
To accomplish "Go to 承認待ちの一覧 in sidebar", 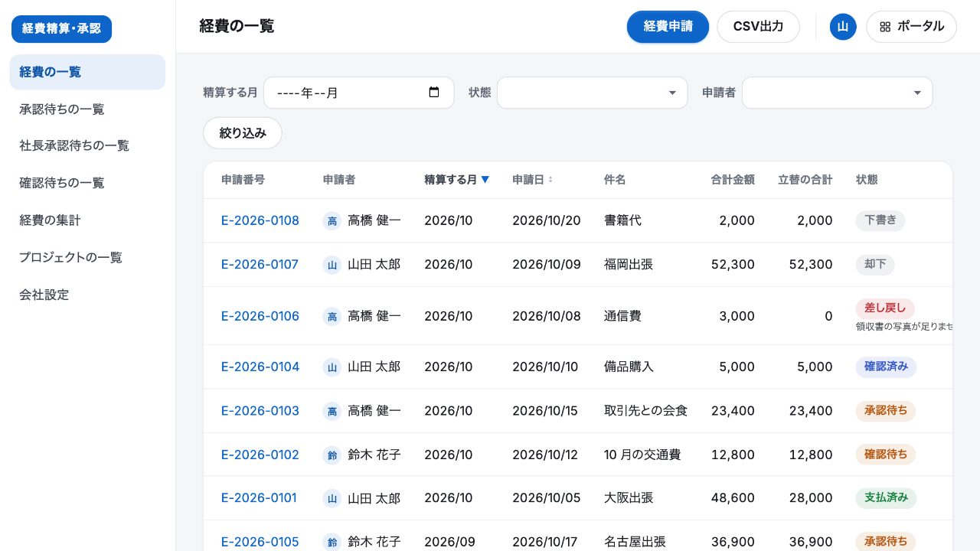I will 87,109.
